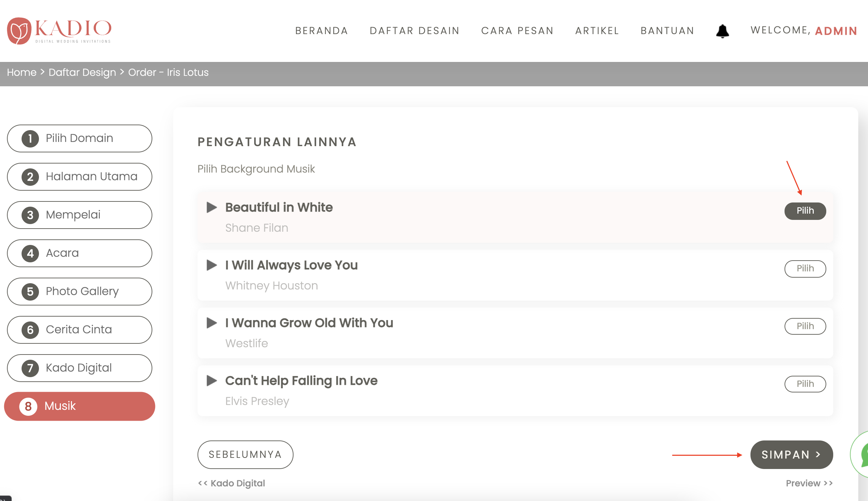This screenshot has width=868, height=501.
Task: Play Beautiful in White preview
Action: click(x=211, y=207)
